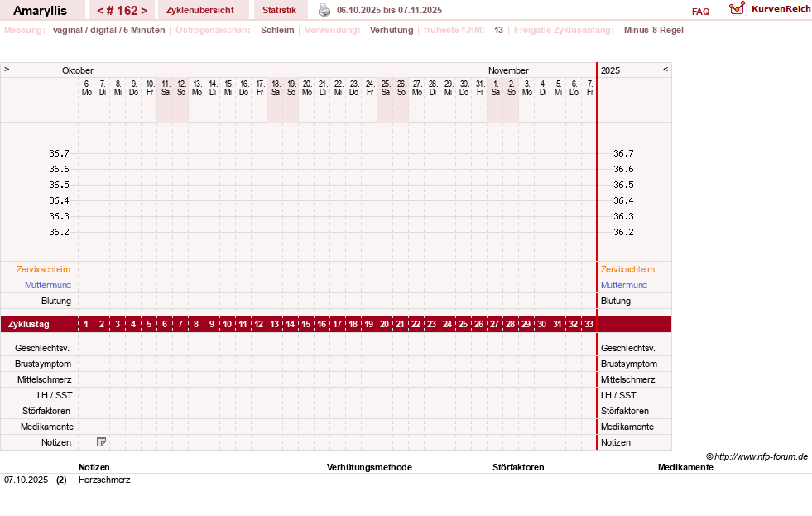Open the Zyklenübersicht tab
The height and width of the screenshot is (516, 812).
coord(199,10)
